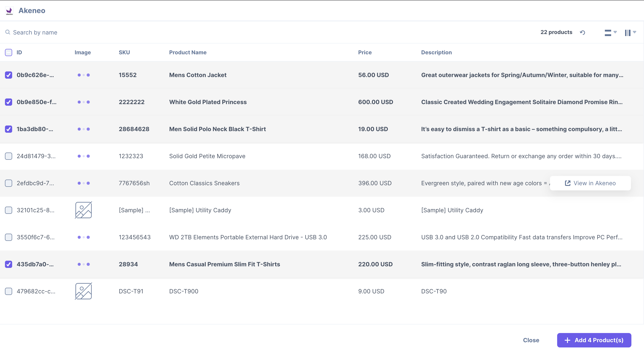Check the DSC-T900 product row

(9, 291)
